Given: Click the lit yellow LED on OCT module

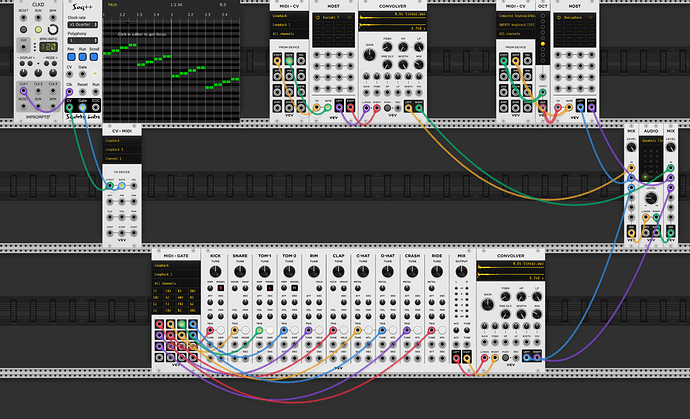Looking at the screenshot, I should 543,44.
